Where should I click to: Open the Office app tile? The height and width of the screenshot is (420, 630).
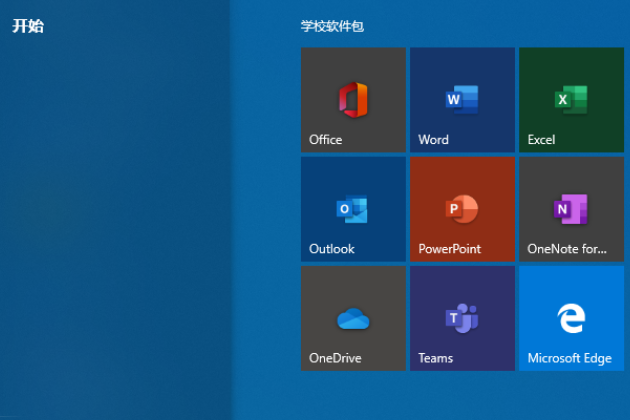[353, 100]
